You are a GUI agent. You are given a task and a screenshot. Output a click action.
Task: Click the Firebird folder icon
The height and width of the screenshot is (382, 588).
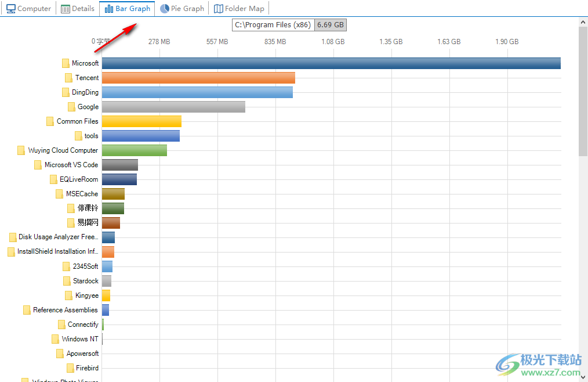pos(70,368)
